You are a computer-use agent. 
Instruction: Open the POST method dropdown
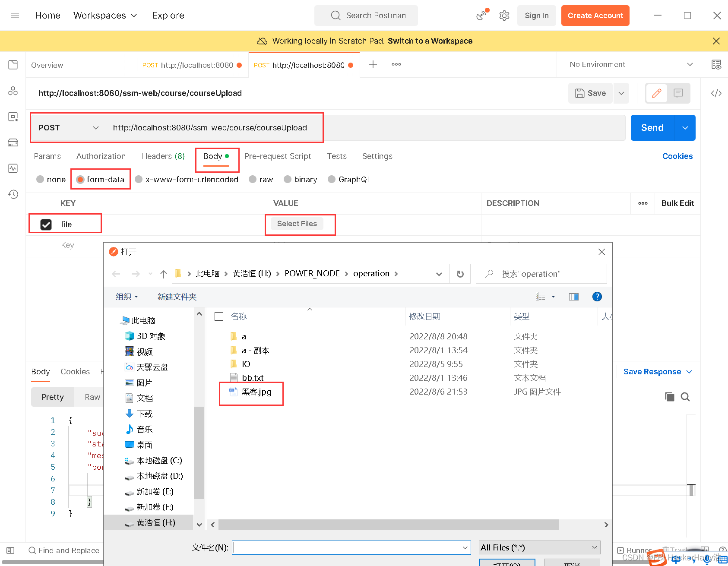(68, 128)
